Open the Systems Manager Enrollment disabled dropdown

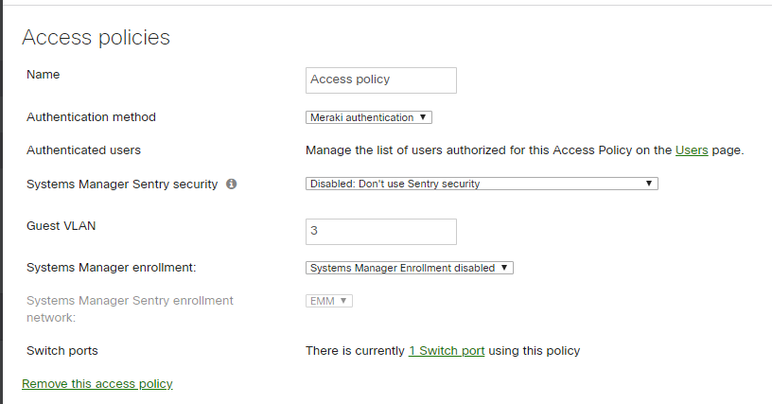pos(409,267)
